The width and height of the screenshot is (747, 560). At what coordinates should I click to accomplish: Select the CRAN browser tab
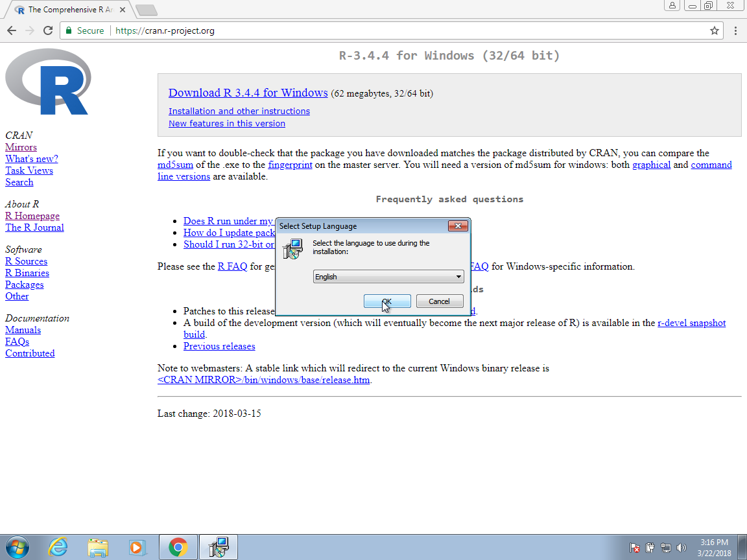68,10
